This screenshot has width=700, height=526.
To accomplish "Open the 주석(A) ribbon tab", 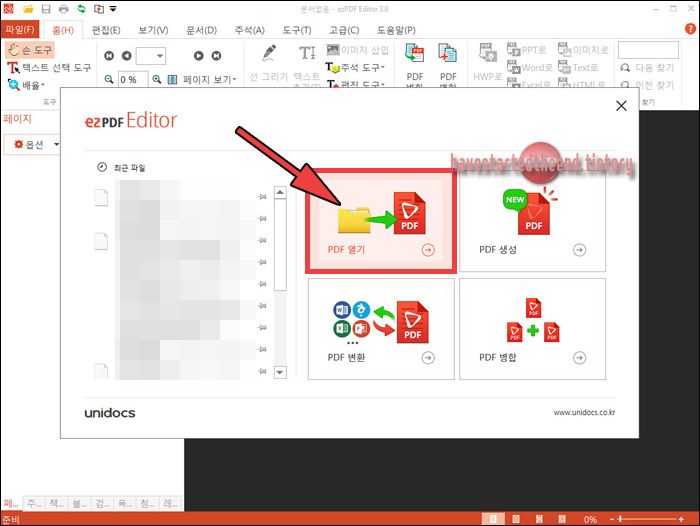I will pyautogui.click(x=250, y=30).
